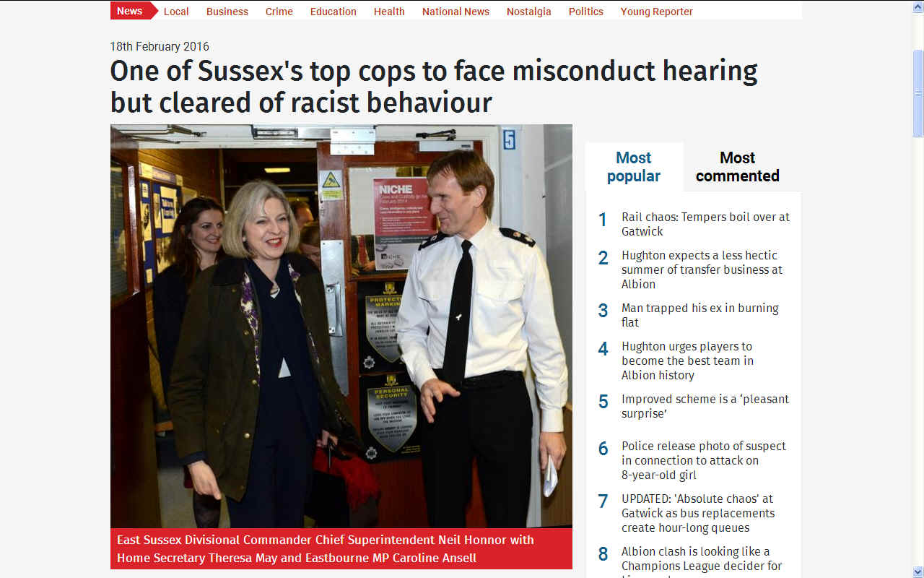Open the Health section
Screen dimensions: 924x578
(x=389, y=12)
